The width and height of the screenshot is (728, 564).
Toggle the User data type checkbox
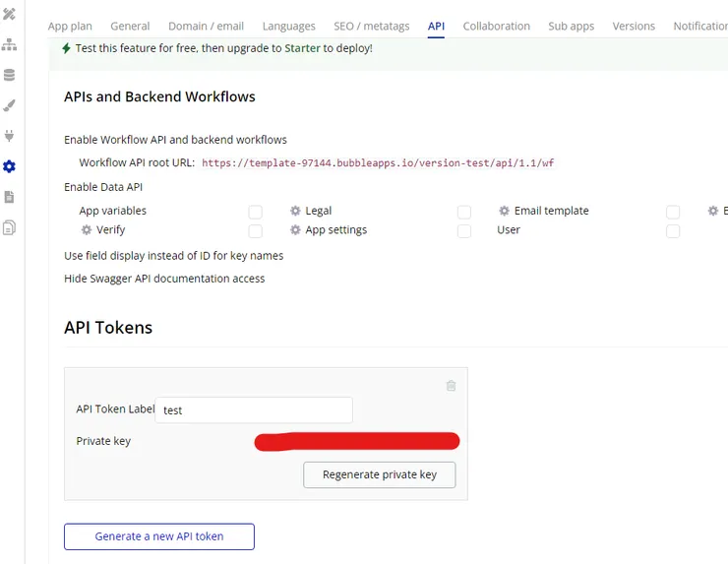(673, 230)
